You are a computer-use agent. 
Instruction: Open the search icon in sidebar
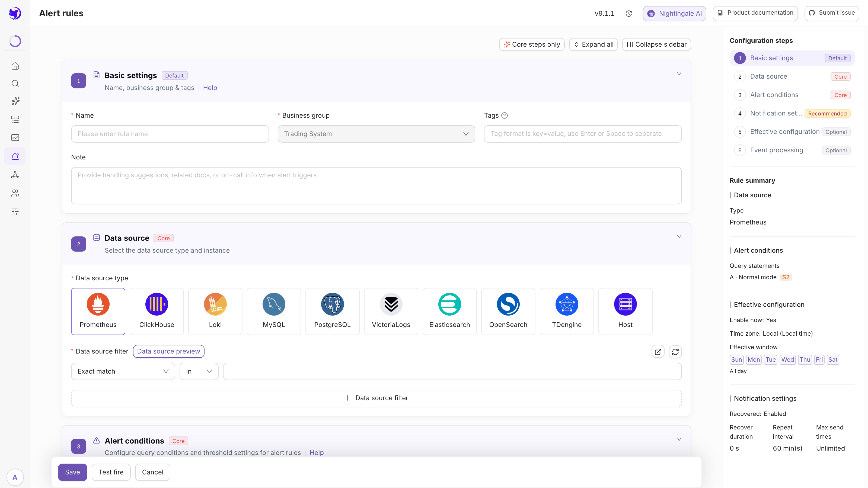15,84
